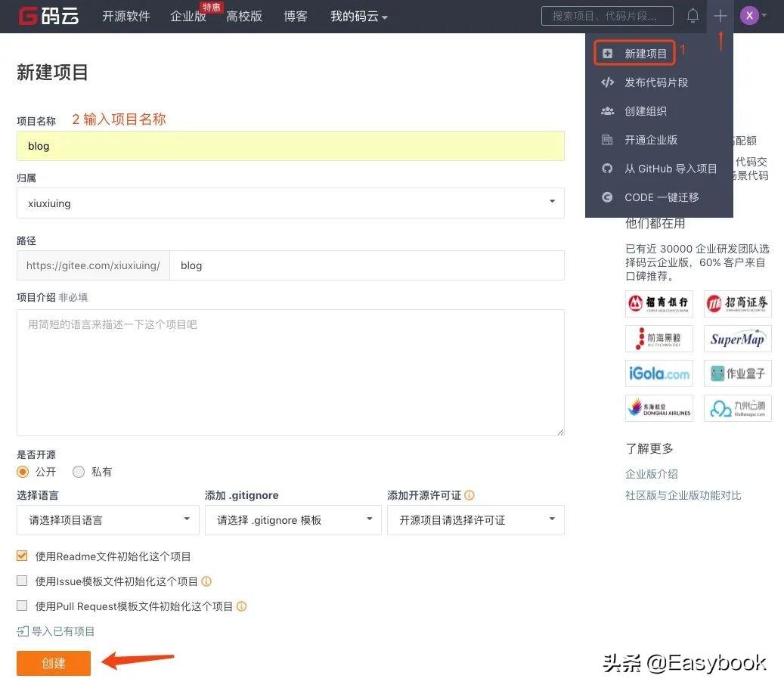This screenshot has width=784, height=691.
Task: Click the info icon next to 添加开源许可证
Action: click(469, 495)
